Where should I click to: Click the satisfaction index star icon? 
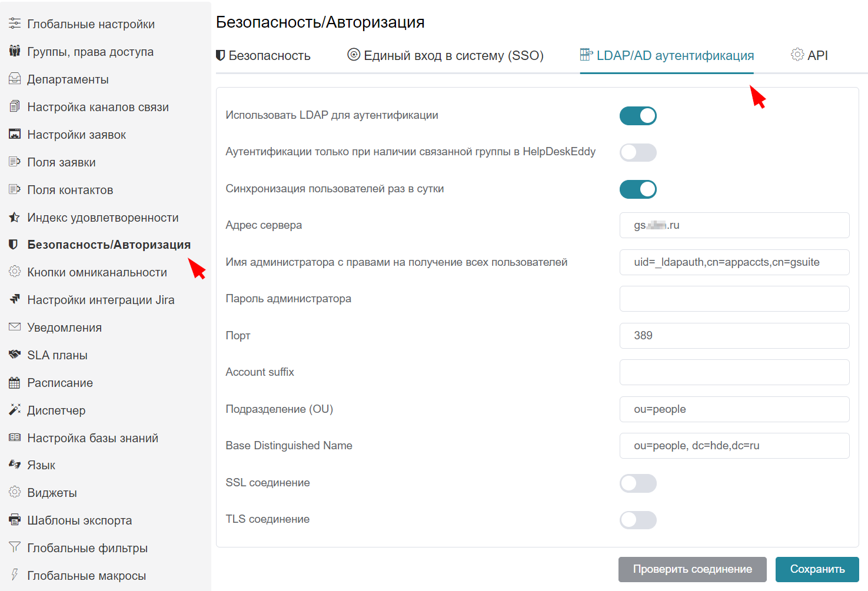point(15,217)
